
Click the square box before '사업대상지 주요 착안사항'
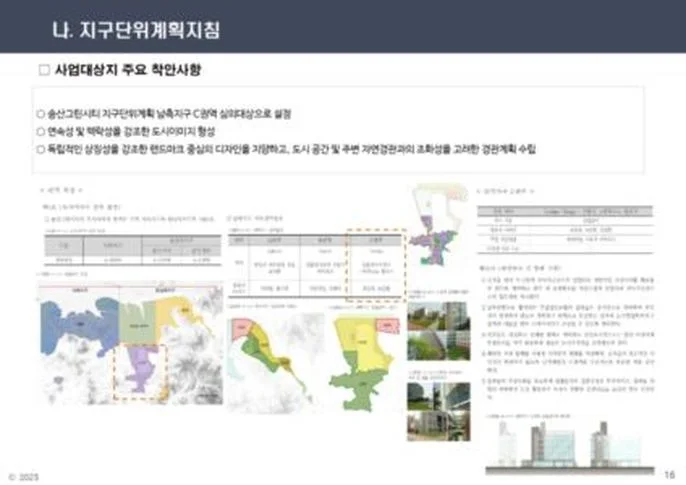point(44,70)
